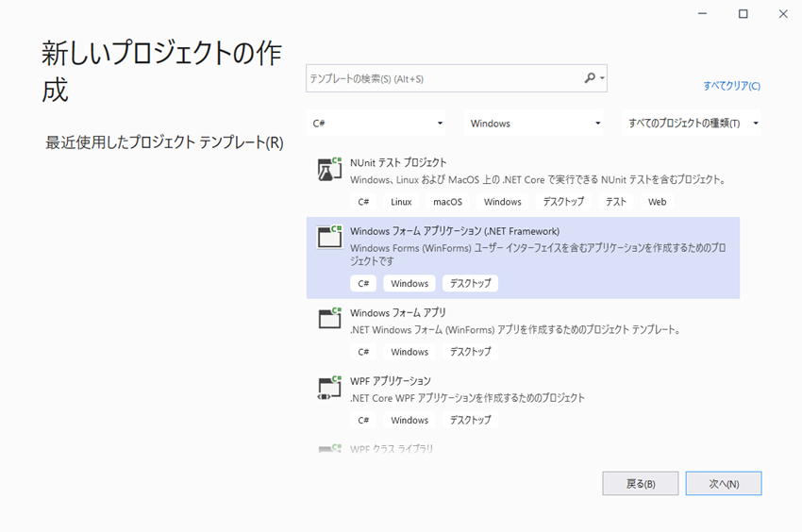Open the Windows platform filter dropdown

[x=534, y=124]
